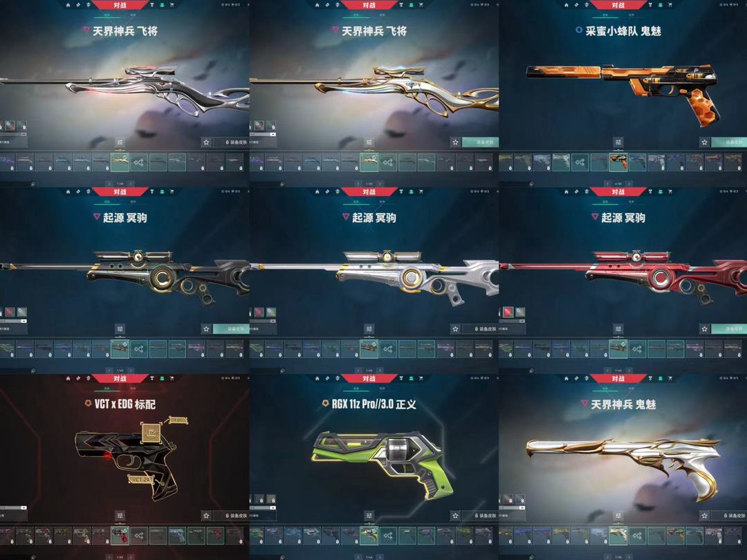Toggle the star beside RGX 11z Pro skin
Screen dimensions: 747x560
point(455,516)
